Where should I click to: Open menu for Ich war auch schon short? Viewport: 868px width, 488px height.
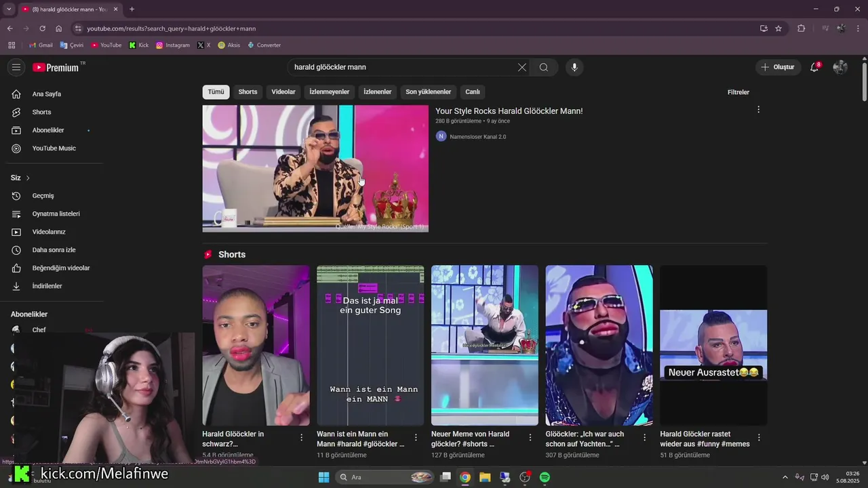(645, 437)
